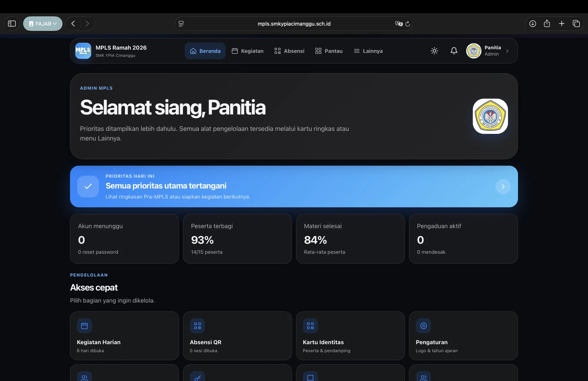
Task: Switch to the Kegiatan tab
Action: click(x=248, y=51)
